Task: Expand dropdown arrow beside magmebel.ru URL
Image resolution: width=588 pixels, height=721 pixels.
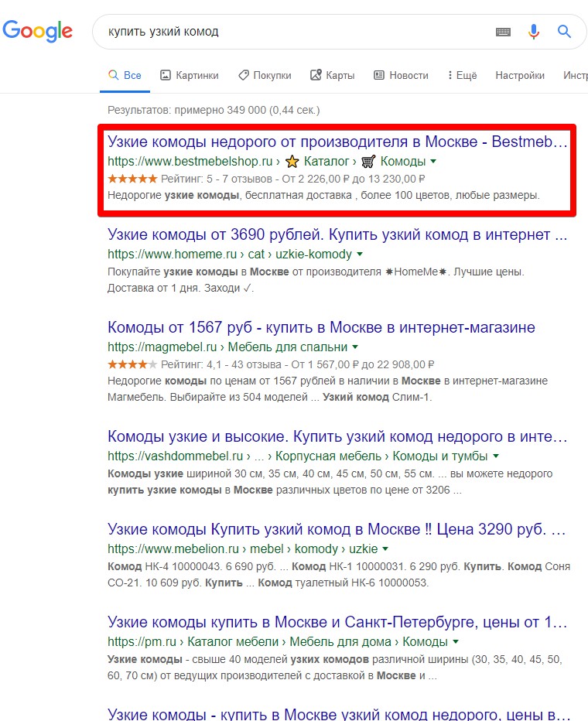Action: pos(355,347)
